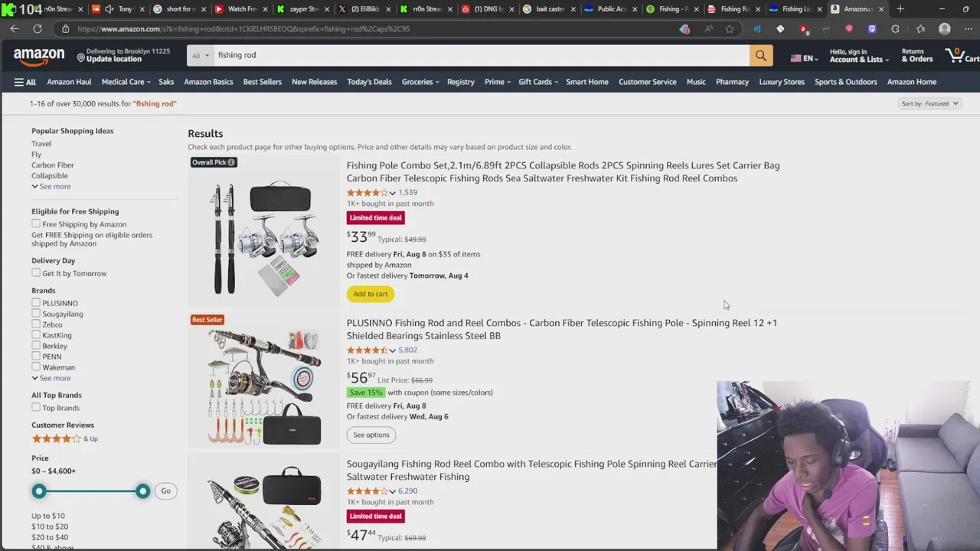Click the minimum price slider handle
Screen dimensions: 980x551
(39, 491)
